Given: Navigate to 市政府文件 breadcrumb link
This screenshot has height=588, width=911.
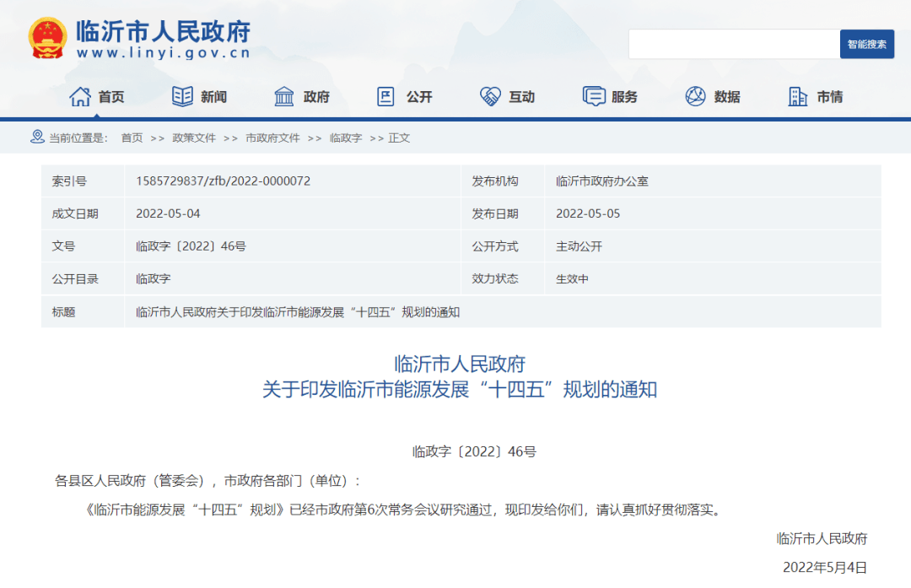Looking at the screenshot, I should (x=272, y=138).
